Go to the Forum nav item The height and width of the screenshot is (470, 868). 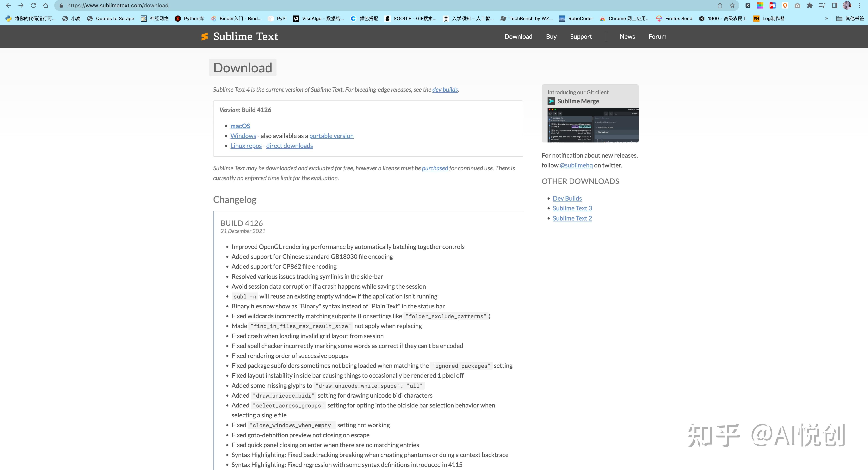657,36
